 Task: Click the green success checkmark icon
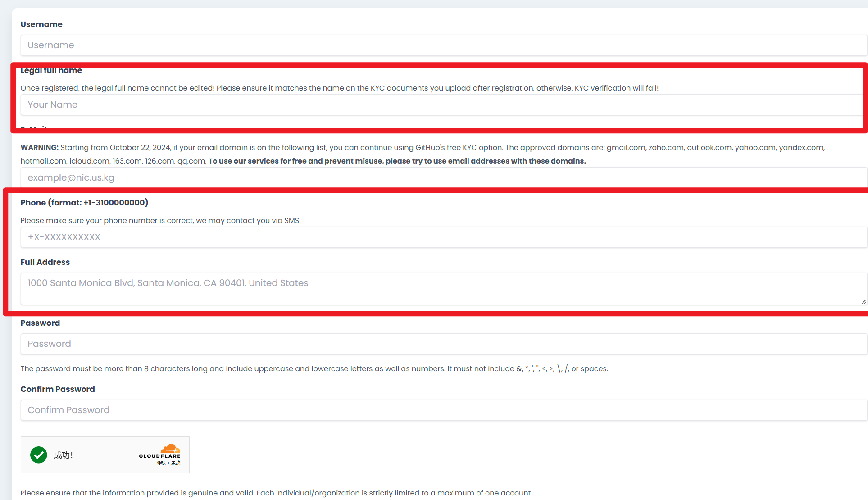tap(39, 455)
